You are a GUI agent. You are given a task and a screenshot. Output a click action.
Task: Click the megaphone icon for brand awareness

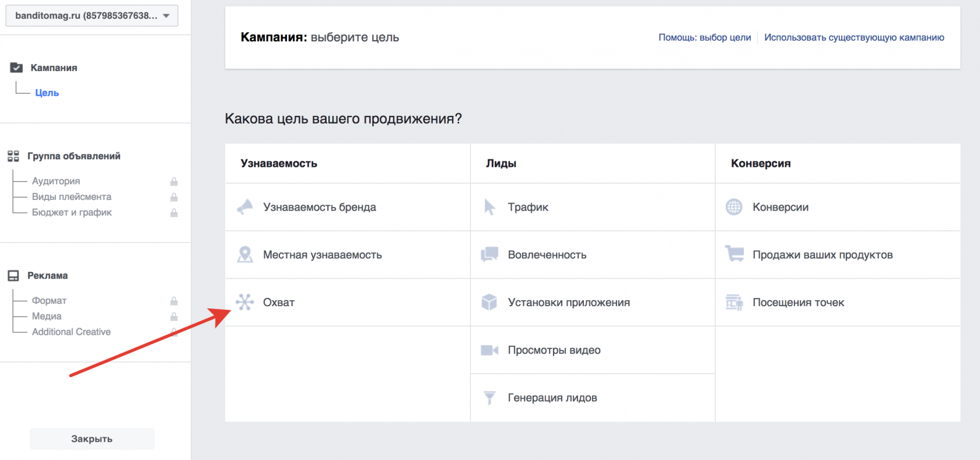(x=245, y=207)
